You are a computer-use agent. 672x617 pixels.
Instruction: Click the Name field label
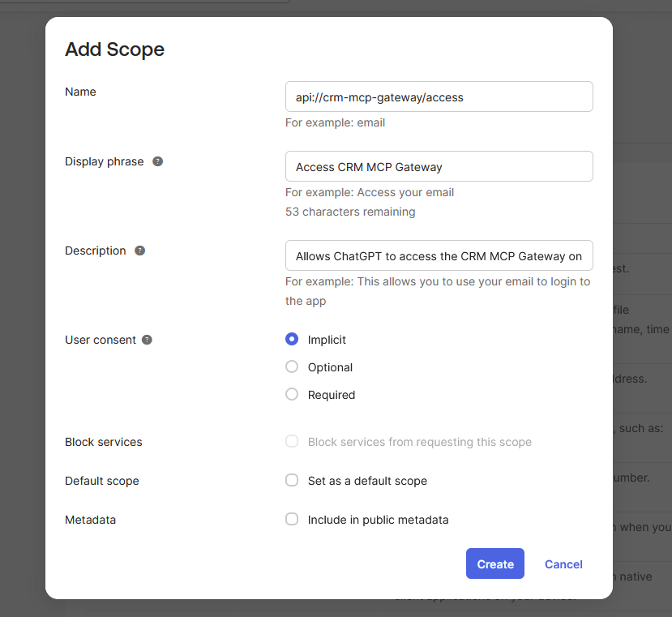tap(80, 92)
